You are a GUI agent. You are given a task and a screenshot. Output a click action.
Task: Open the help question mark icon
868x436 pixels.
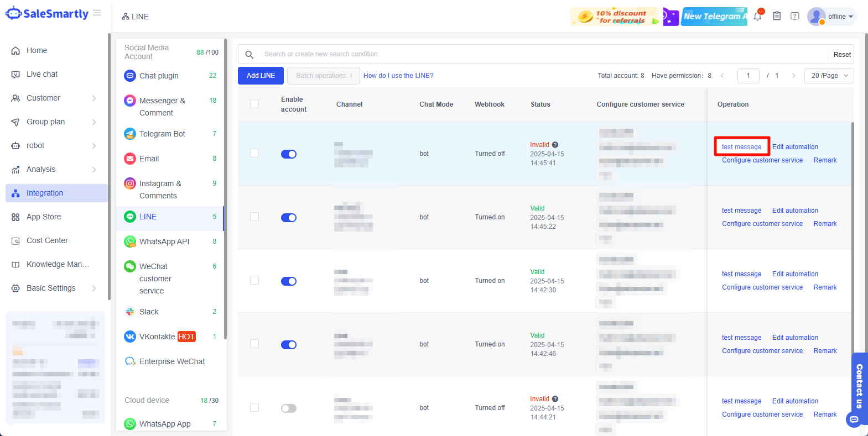[794, 17]
